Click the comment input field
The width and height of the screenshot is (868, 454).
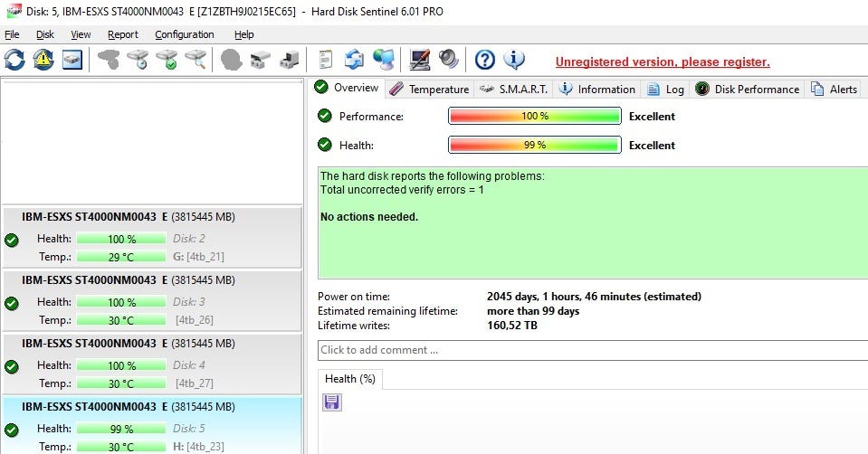click(x=593, y=350)
